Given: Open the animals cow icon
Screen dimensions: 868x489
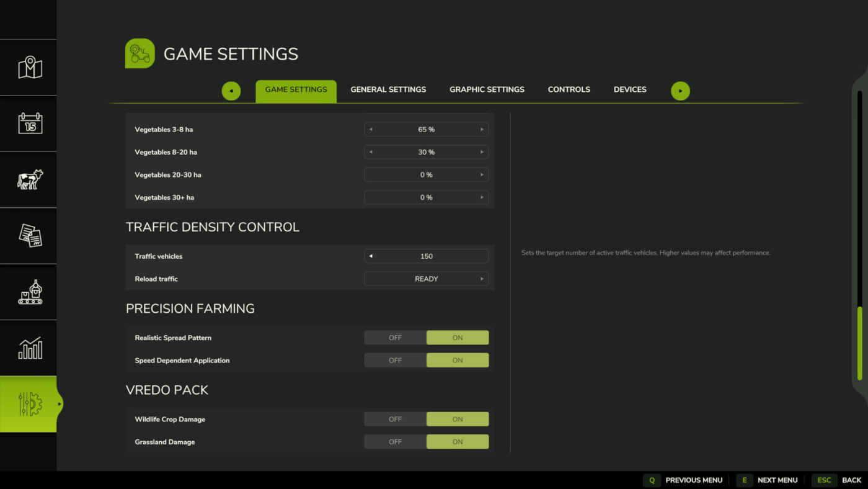Looking at the screenshot, I should [x=30, y=180].
